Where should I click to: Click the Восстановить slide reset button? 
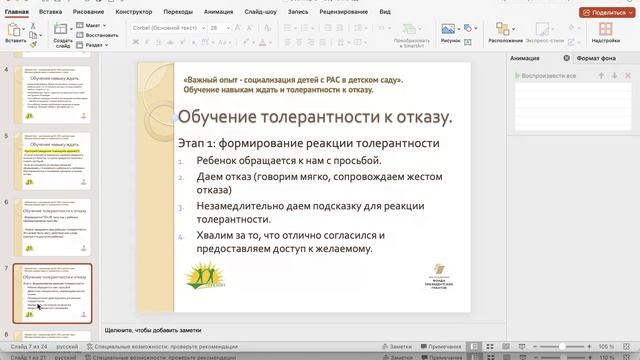coord(98,35)
